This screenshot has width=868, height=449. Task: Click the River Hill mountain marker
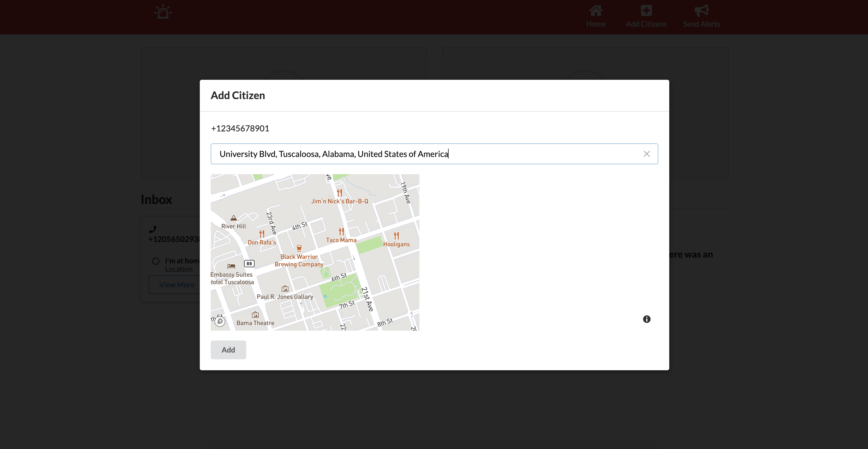(x=233, y=218)
